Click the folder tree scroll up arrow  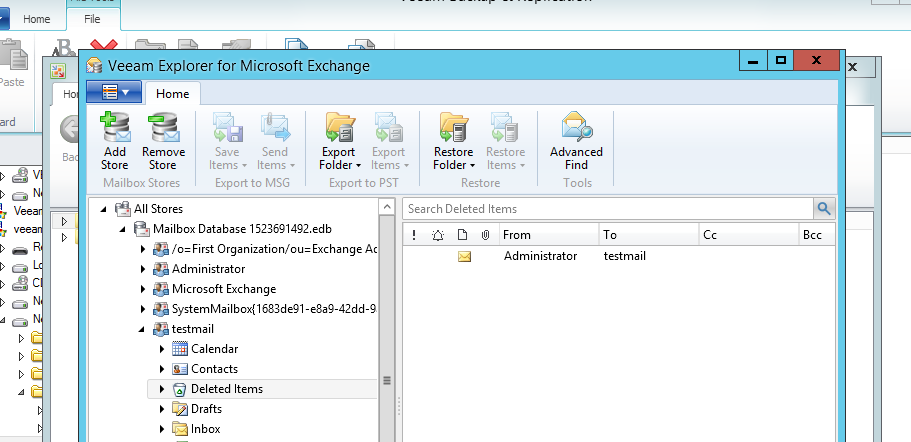click(x=386, y=207)
